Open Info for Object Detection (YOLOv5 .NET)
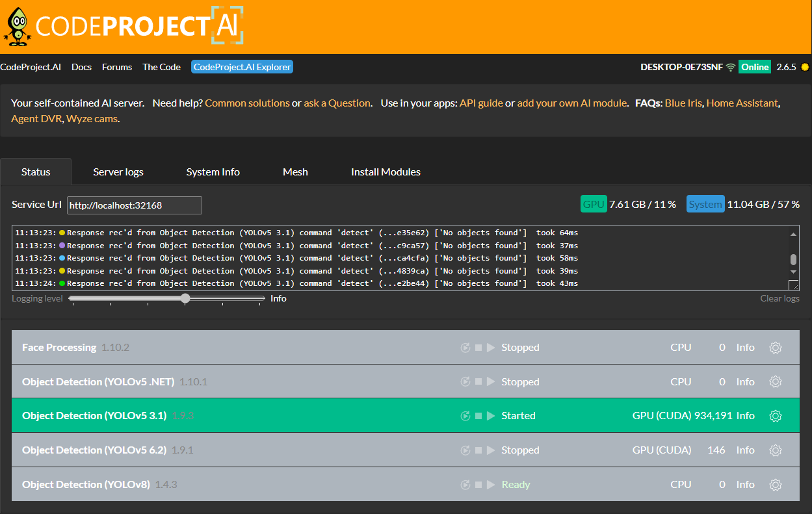812x514 pixels. click(745, 381)
